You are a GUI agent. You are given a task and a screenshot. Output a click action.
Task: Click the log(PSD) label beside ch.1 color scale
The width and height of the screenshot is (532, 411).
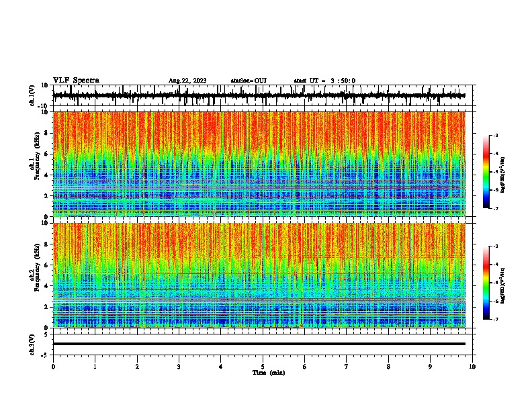click(503, 175)
